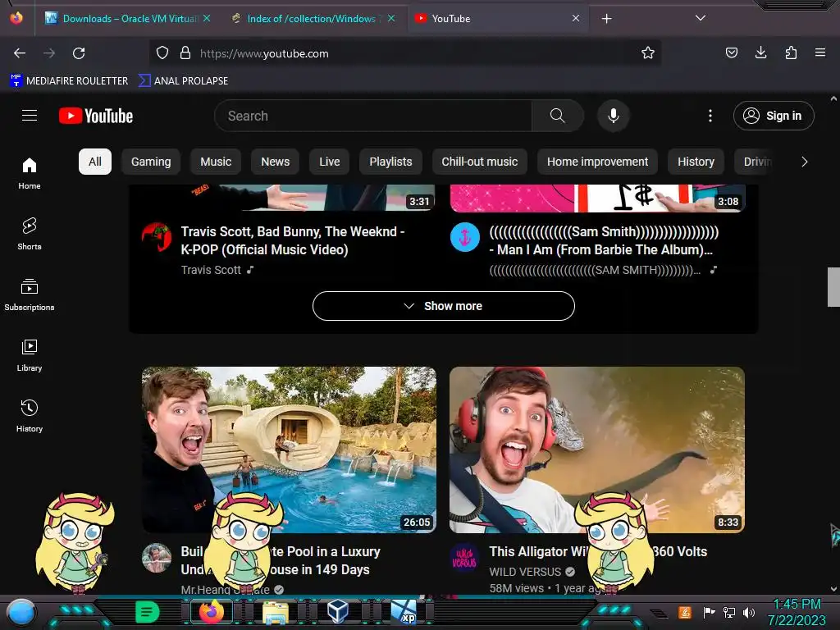Click the site lock padlock icon
The width and height of the screenshot is (840, 630).
(185, 53)
